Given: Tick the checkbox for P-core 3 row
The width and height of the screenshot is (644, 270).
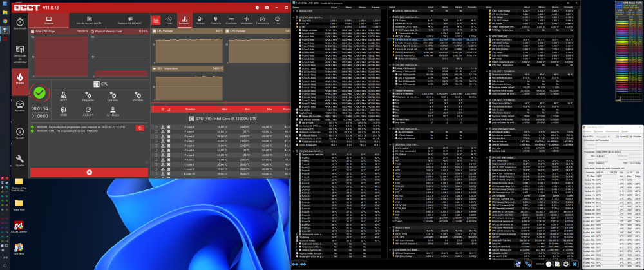Looking at the screenshot, I should coord(156,141).
